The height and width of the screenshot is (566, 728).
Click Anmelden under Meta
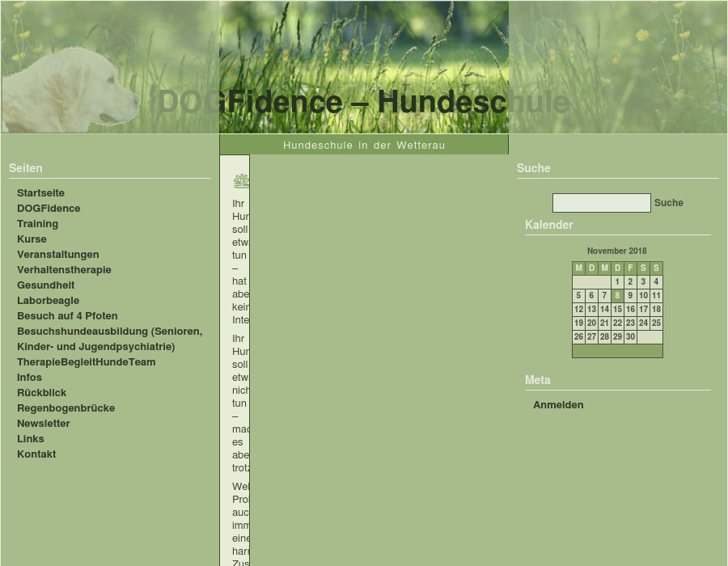pyautogui.click(x=558, y=404)
